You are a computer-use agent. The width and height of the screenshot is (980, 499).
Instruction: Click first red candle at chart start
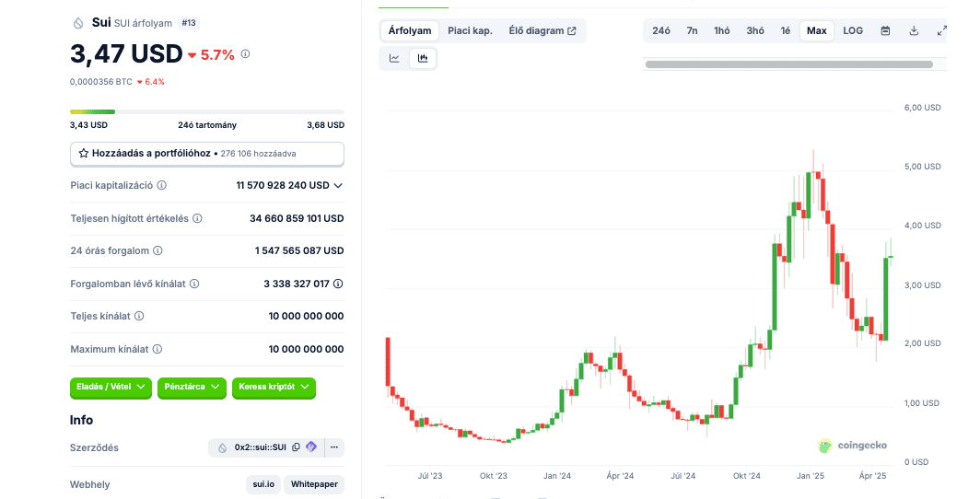pyautogui.click(x=388, y=362)
